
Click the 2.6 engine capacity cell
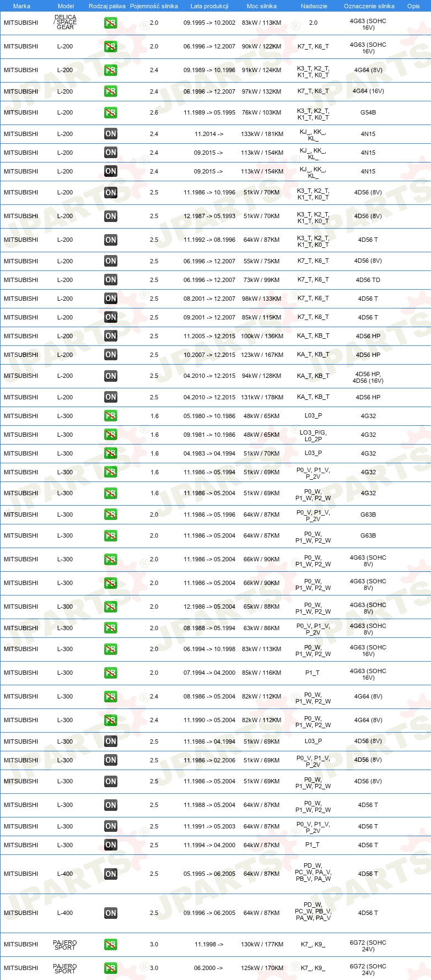(154, 112)
